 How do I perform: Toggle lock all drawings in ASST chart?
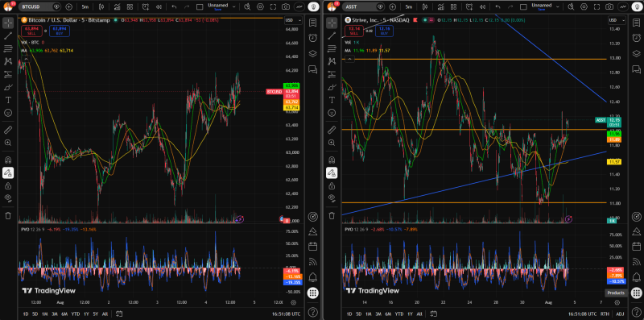(332, 186)
